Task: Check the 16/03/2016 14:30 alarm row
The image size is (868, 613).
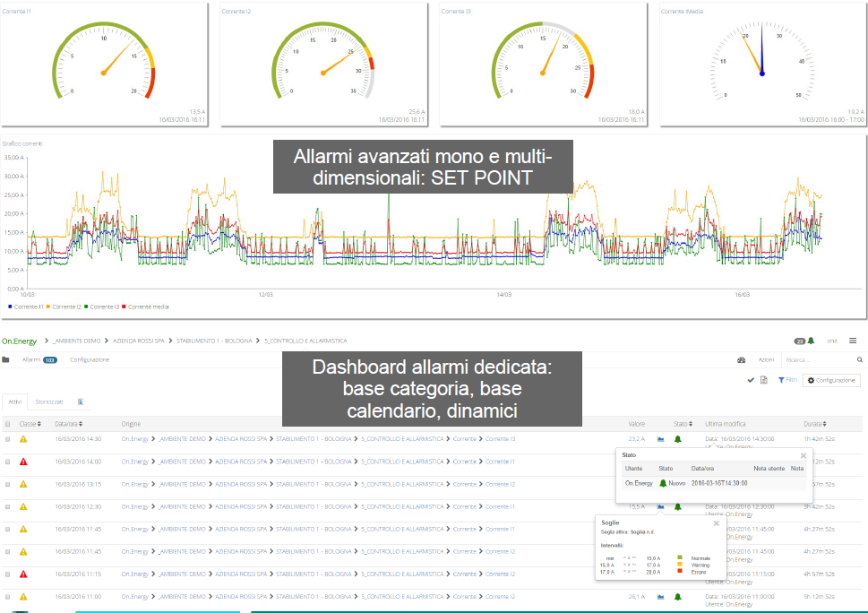Action: click(x=8, y=439)
